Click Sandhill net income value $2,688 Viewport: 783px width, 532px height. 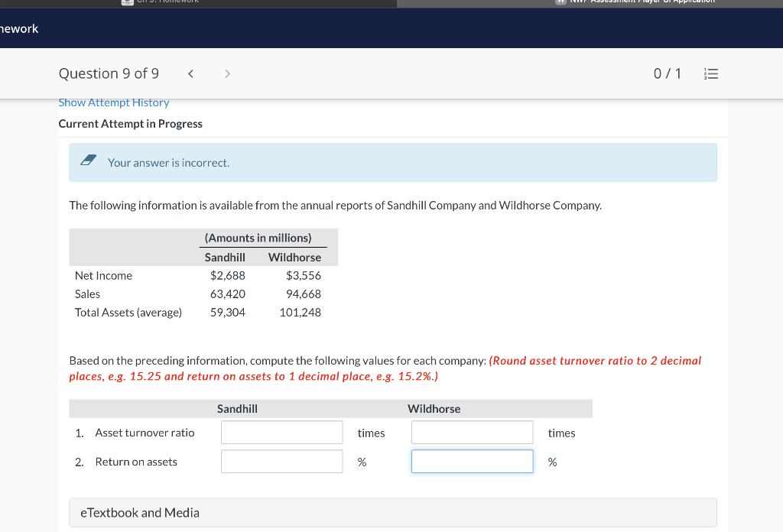228,275
